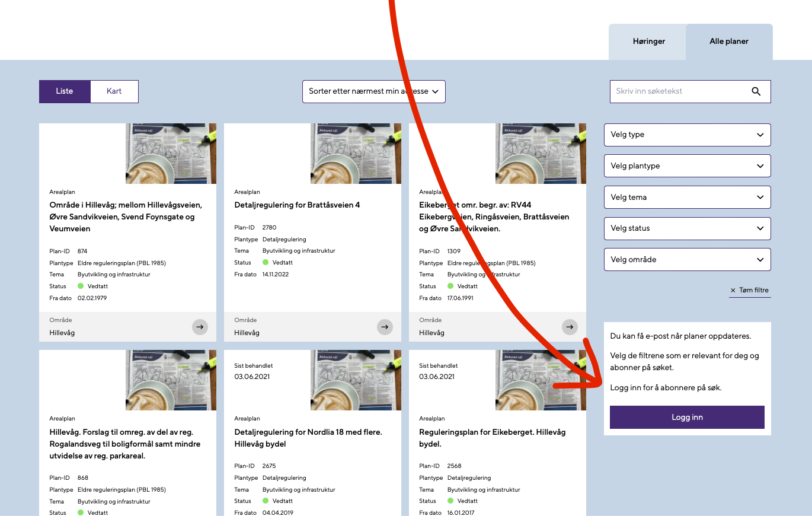Open Reguleringsplan for Eikeberget title

click(492, 438)
